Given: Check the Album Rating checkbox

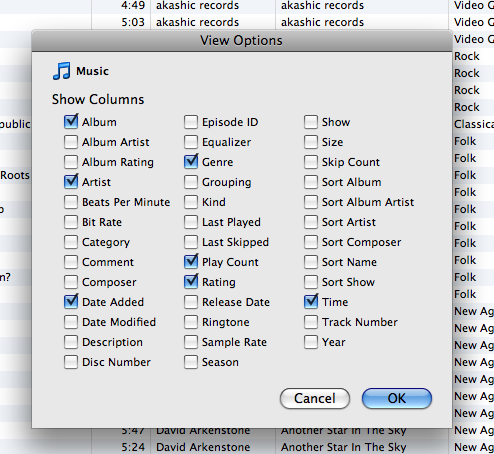Looking at the screenshot, I should click(71, 162).
